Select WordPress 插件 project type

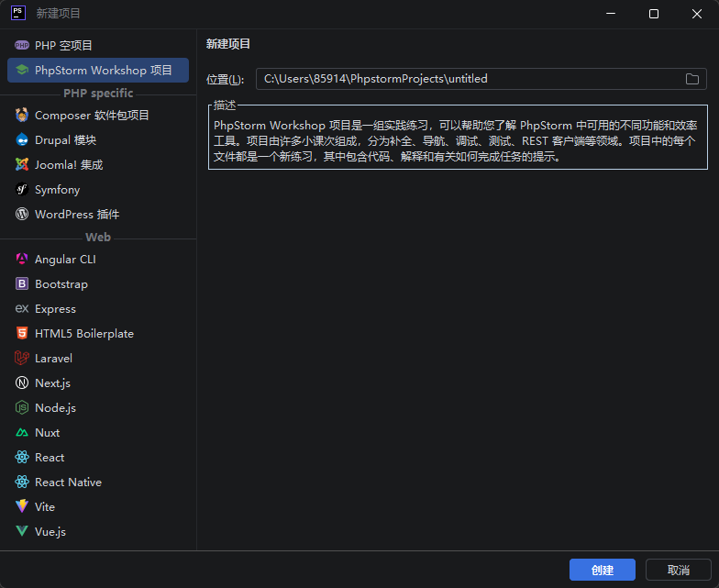coord(98,215)
